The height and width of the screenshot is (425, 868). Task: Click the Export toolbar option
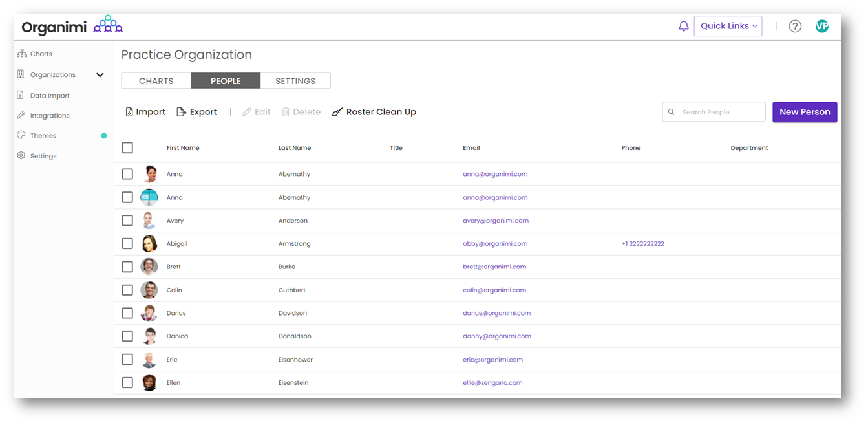(x=197, y=112)
